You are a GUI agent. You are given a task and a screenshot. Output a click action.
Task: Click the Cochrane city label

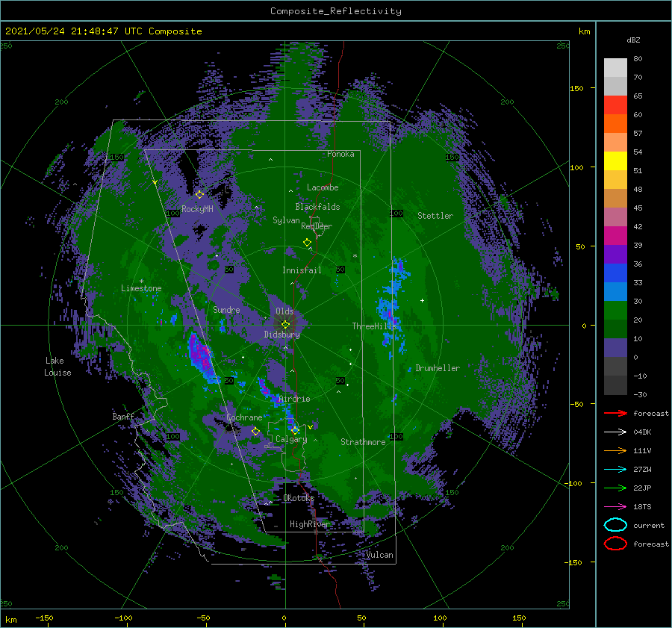pos(244,417)
